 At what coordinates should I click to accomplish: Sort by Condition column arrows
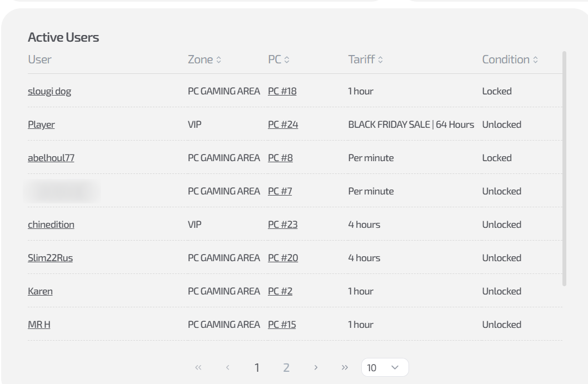click(535, 60)
